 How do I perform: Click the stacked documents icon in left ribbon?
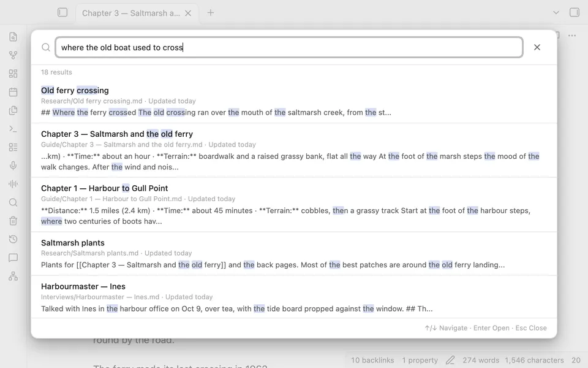pos(13,110)
